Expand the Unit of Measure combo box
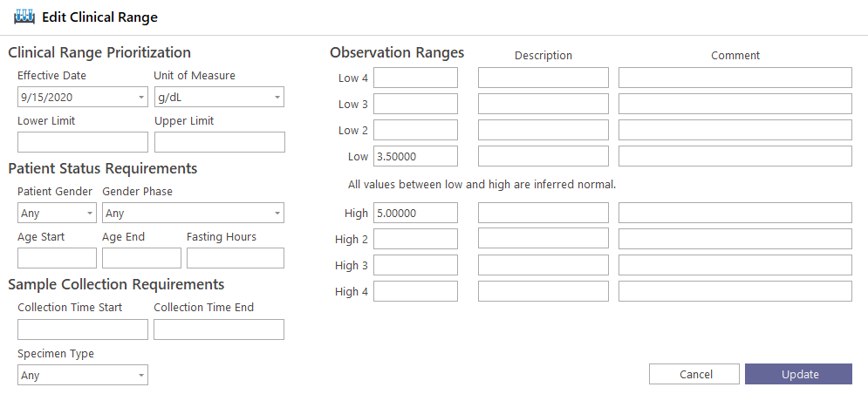The width and height of the screenshot is (868, 394). coord(219,97)
